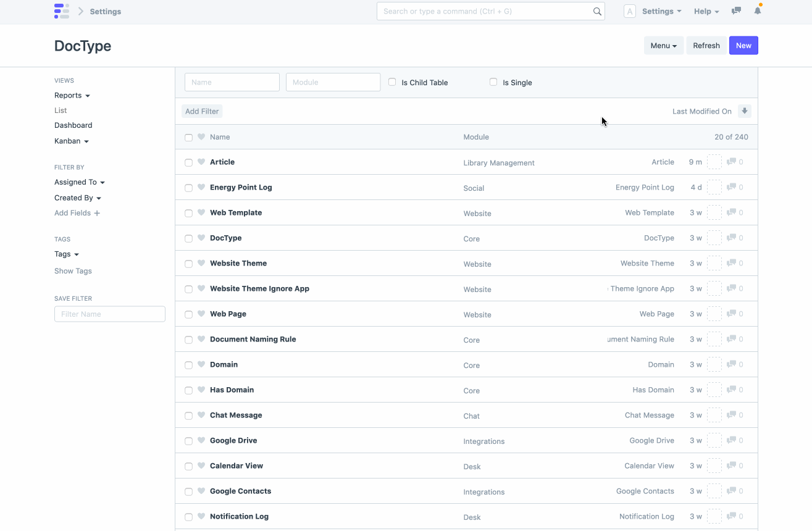Click the search magnifier icon
This screenshot has width=812, height=531.
coord(597,11)
